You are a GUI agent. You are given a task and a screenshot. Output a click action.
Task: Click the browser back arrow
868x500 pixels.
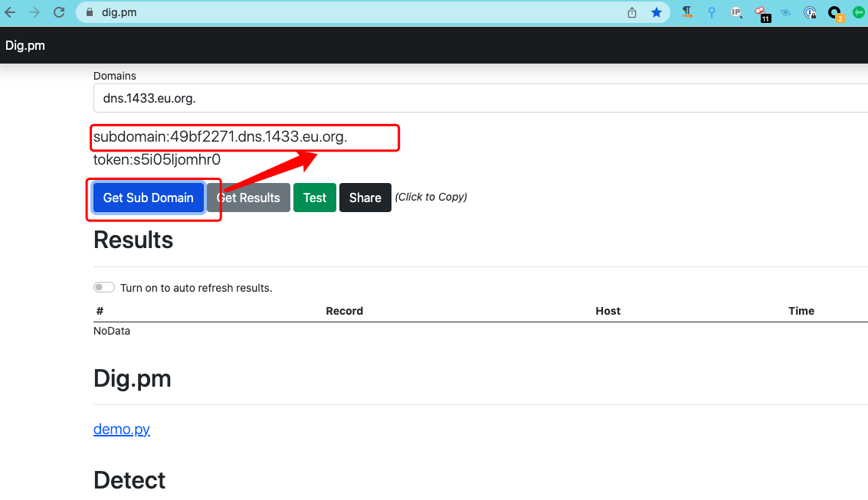(x=10, y=12)
